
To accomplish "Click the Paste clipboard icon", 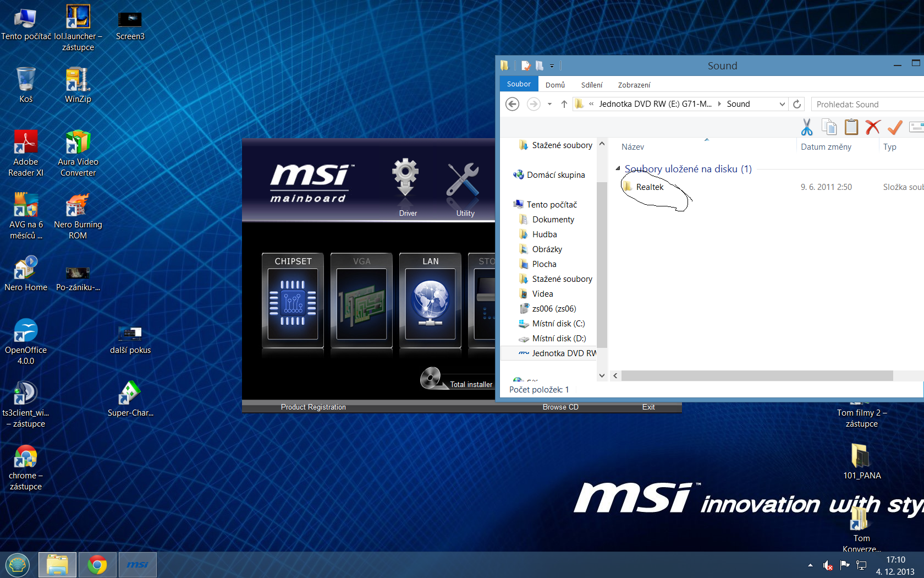I will pyautogui.click(x=851, y=127).
